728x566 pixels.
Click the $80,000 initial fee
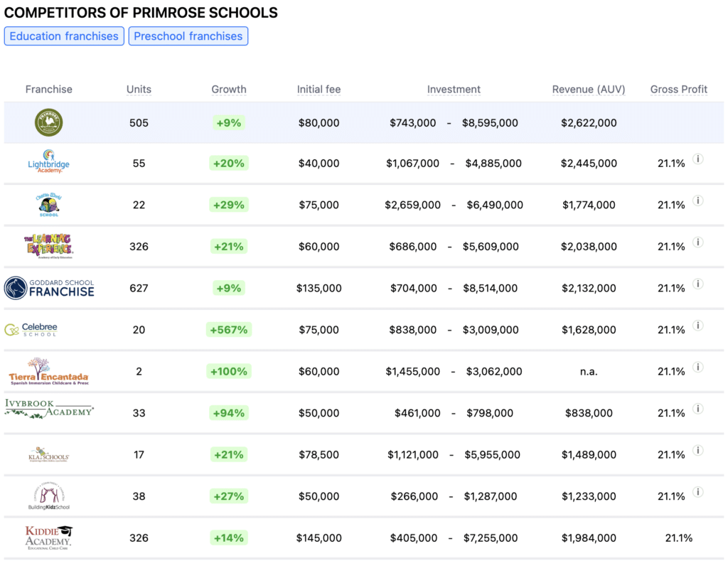point(319,122)
